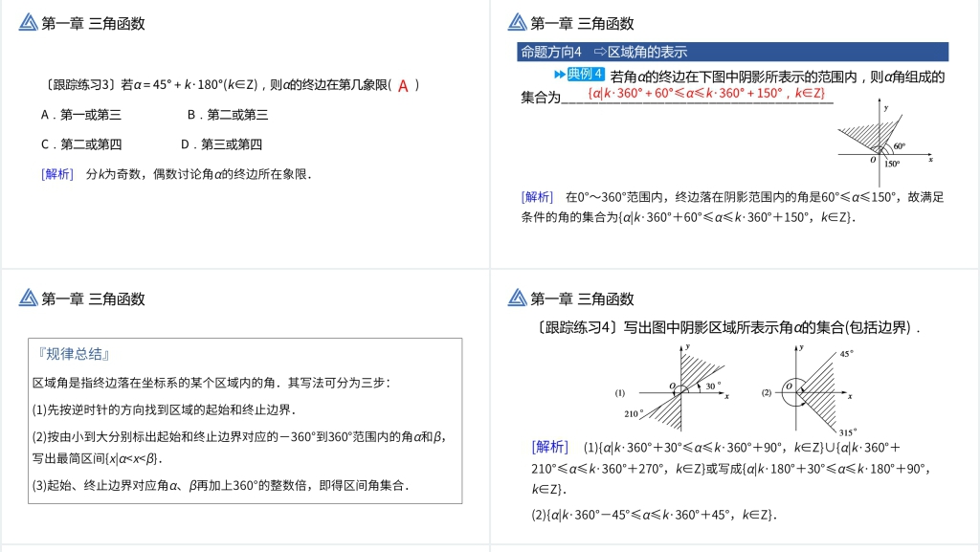Viewport: 980px width, 552px height.
Task: Select option A. 第一或第三
Action: click(x=81, y=115)
